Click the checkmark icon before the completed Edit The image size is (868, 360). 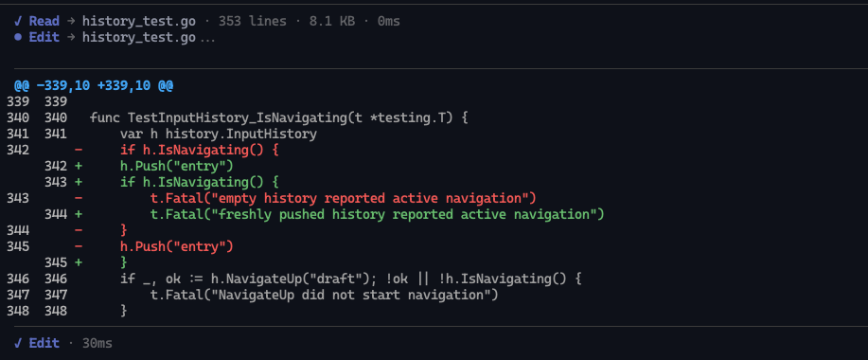coord(18,343)
